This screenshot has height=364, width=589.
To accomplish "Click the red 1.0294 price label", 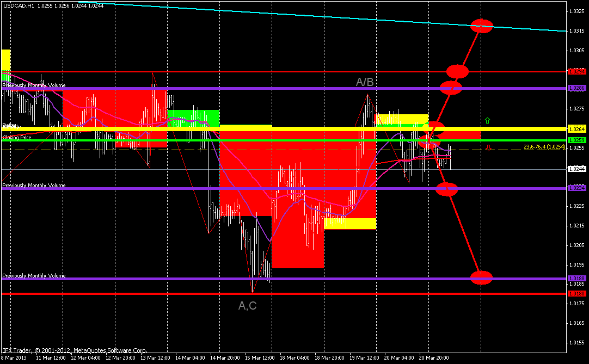I will tap(577, 71).
